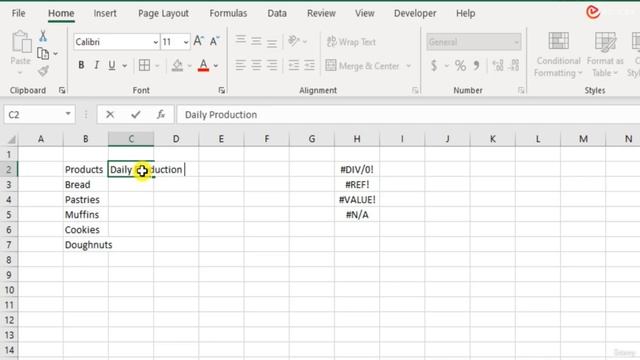Open the General number format combo box
Viewport: 640px width, 360px height.
click(473, 42)
